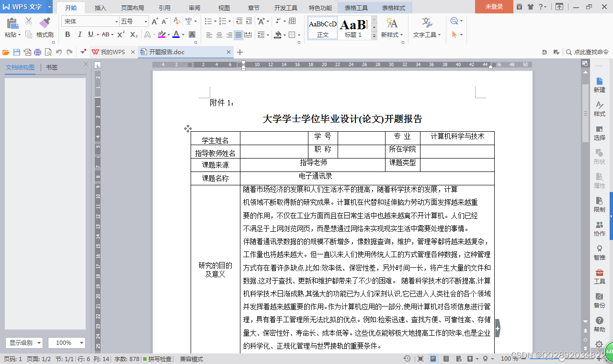Switch to the 插入 ribbon tab

(101, 8)
